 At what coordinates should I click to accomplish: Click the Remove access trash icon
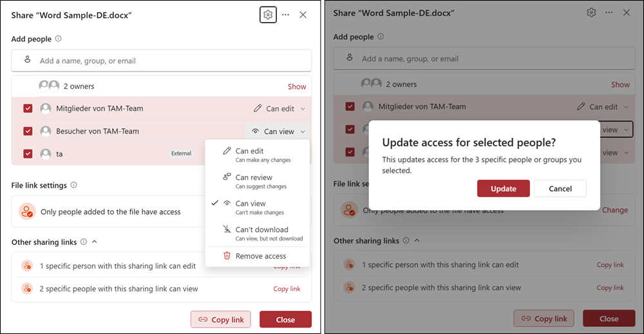click(x=227, y=256)
